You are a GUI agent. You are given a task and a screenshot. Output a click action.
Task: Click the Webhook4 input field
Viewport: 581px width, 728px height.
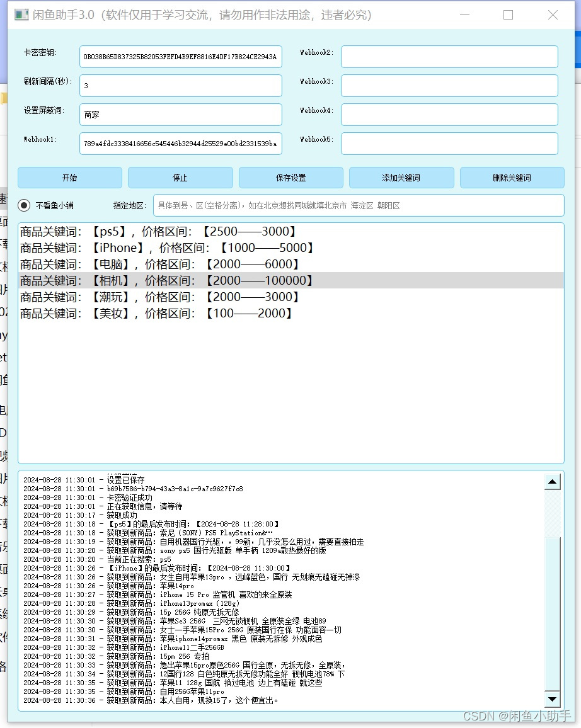449,114
